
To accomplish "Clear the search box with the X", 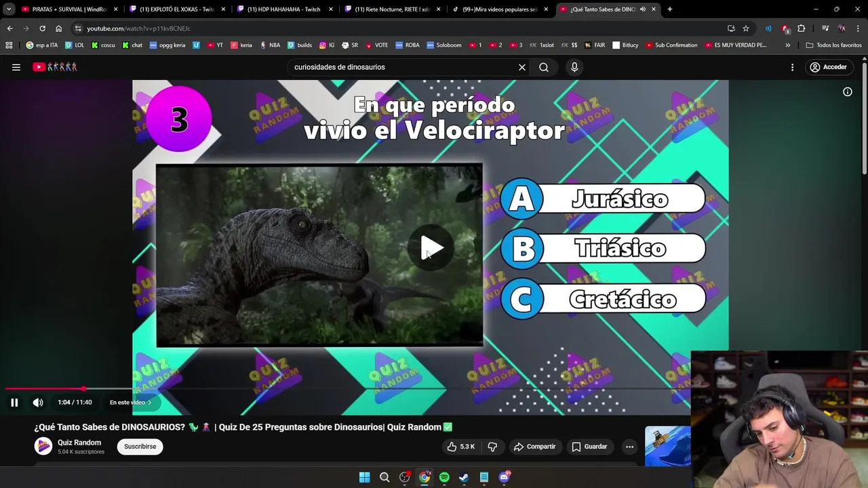I will 522,67.
